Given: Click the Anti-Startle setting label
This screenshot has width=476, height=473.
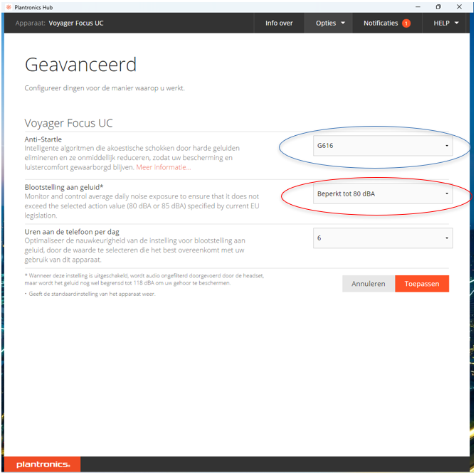Looking at the screenshot, I should point(43,139).
